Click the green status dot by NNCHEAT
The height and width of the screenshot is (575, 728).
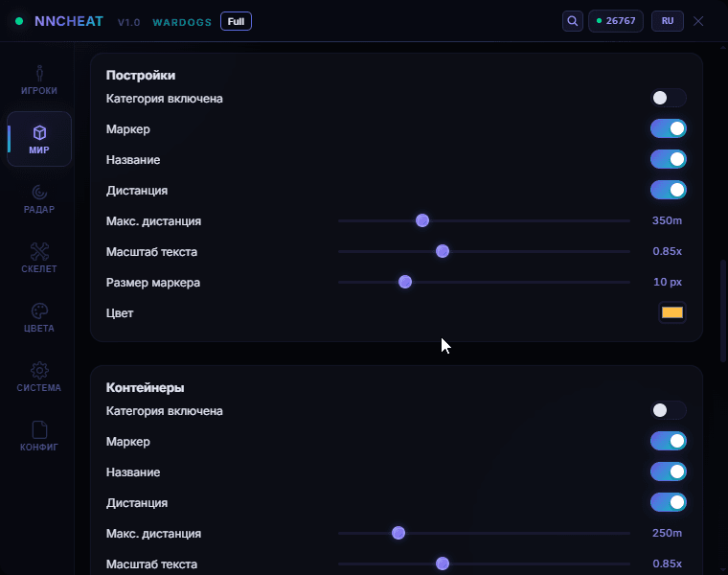19,21
